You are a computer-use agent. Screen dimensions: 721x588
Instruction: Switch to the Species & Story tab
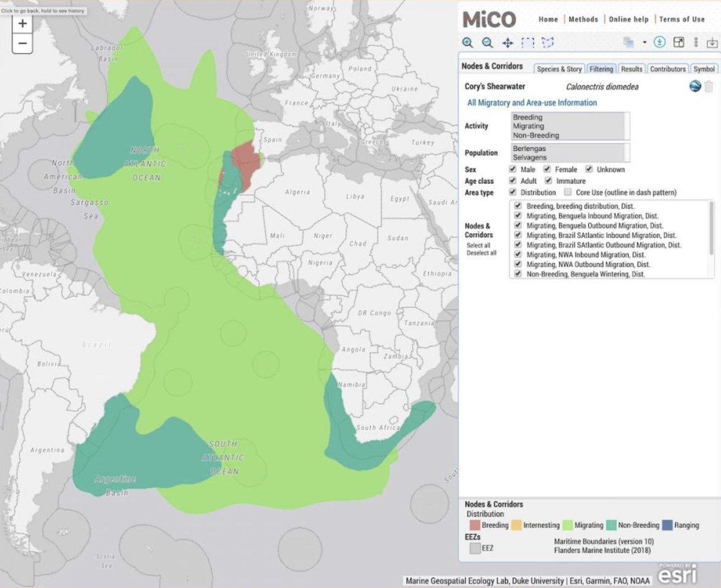(x=559, y=69)
